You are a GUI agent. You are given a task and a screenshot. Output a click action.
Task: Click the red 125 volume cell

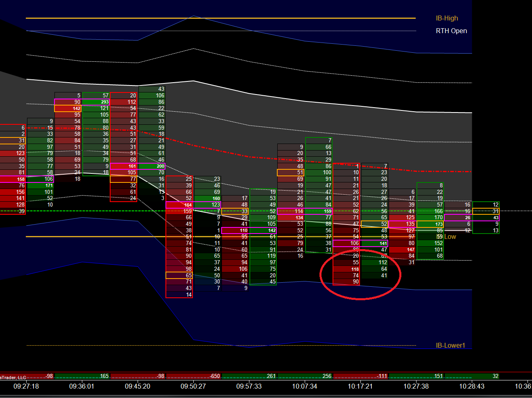(x=402, y=218)
